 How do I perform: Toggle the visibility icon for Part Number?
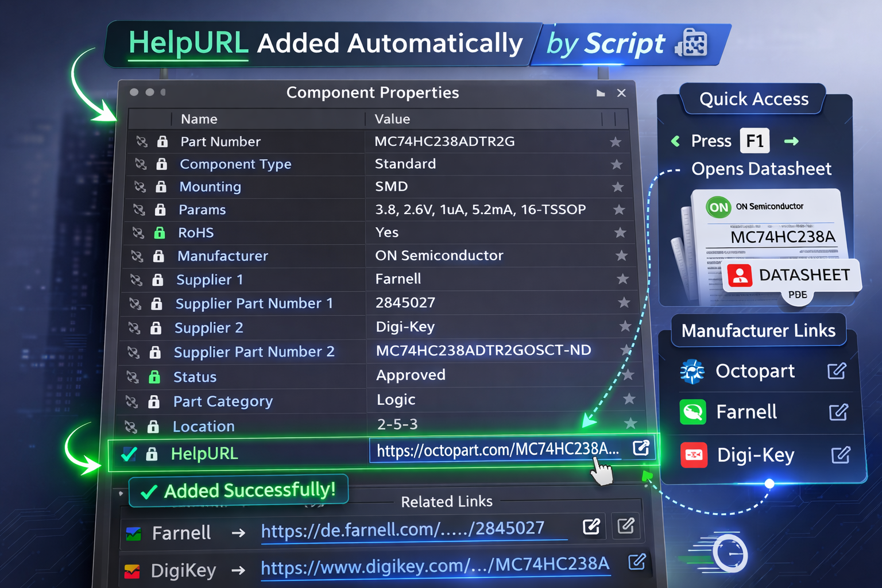142,141
